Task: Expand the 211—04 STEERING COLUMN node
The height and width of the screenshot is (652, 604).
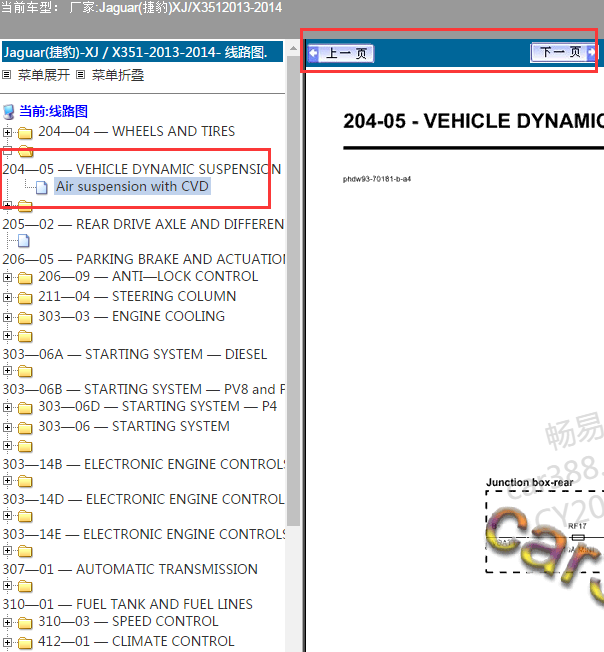Action: (x=7, y=297)
